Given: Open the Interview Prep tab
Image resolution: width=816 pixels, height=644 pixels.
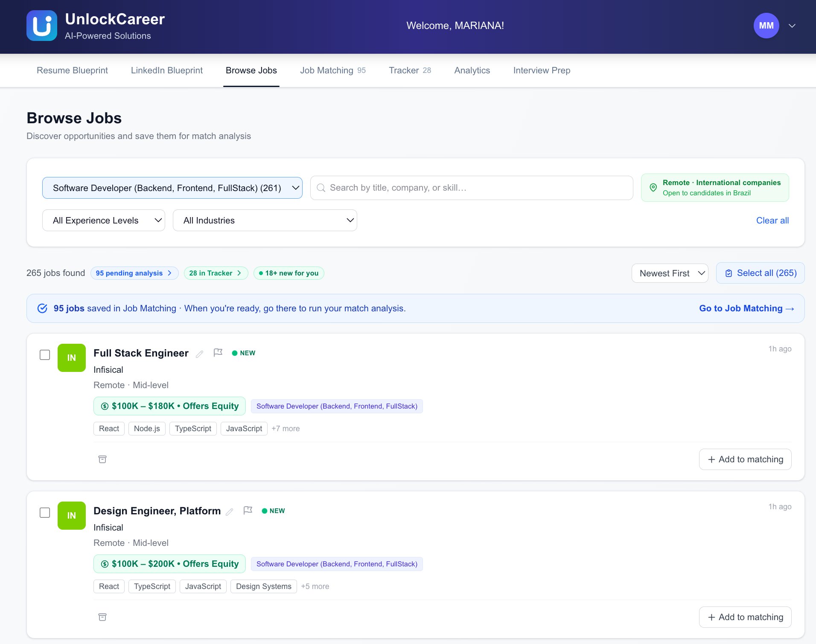Looking at the screenshot, I should pos(542,70).
